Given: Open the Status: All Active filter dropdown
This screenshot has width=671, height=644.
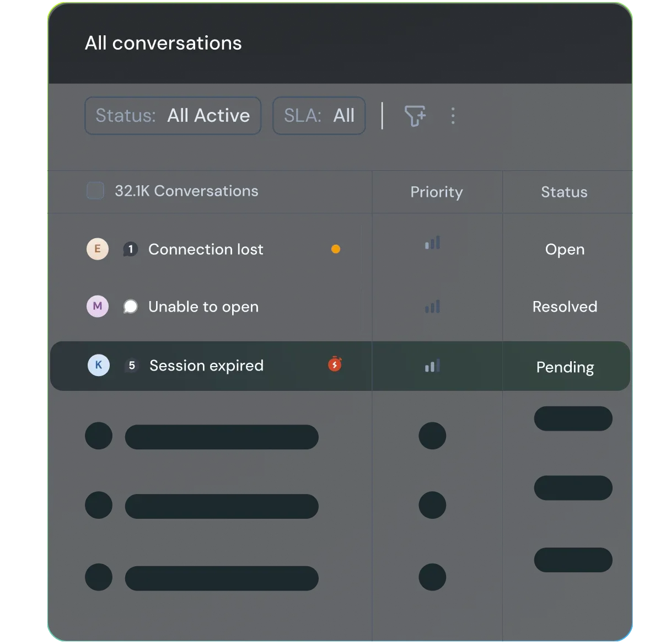Looking at the screenshot, I should (x=173, y=116).
